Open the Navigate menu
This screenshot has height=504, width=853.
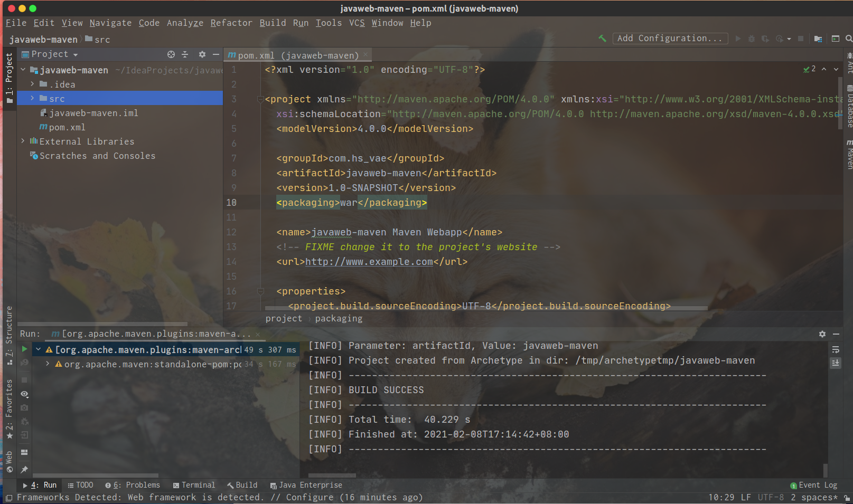110,23
